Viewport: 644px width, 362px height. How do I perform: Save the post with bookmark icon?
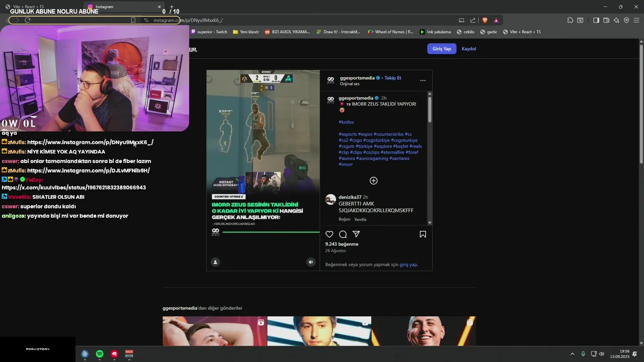[423, 234]
